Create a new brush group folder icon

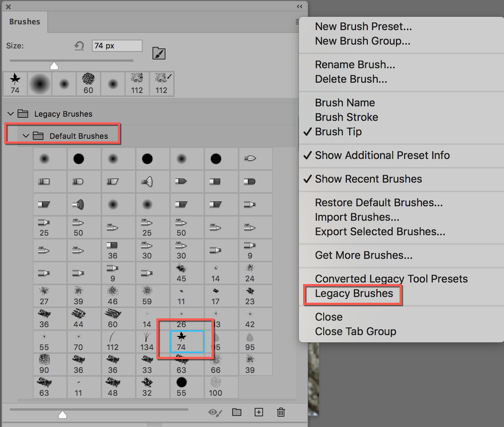point(237,412)
